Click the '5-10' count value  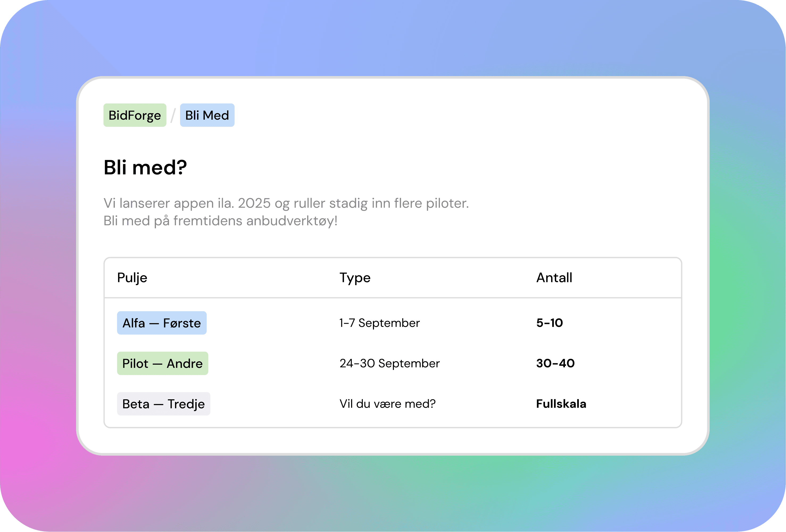[549, 323]
